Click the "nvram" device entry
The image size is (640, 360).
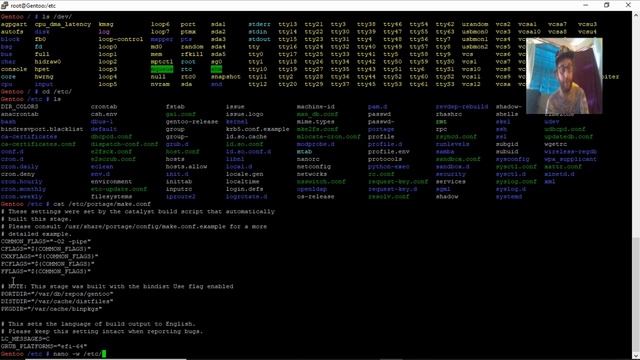pos(160,84)
